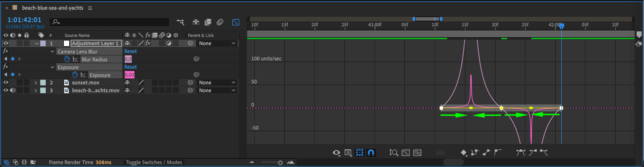Hide Adjustment Layer 1 with eye icon
Image resolution: width=644 pixels, height=167 pixels.
(6, 43)
